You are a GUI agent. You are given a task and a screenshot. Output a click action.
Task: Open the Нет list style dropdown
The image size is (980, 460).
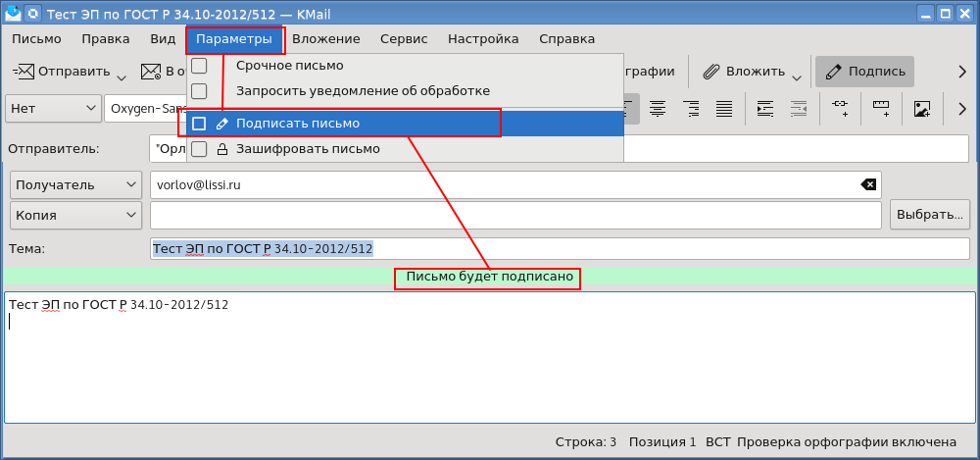pyautogui.click(x=53, y=108)
